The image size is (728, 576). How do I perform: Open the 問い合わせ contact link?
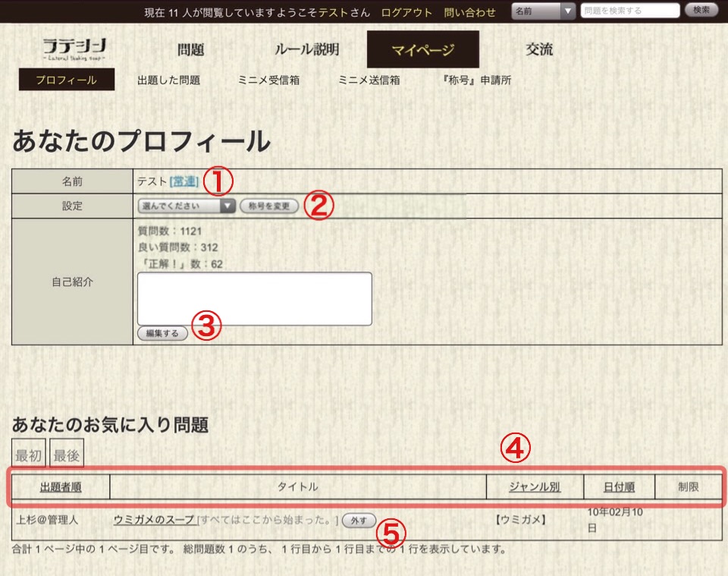pos(469,12)
